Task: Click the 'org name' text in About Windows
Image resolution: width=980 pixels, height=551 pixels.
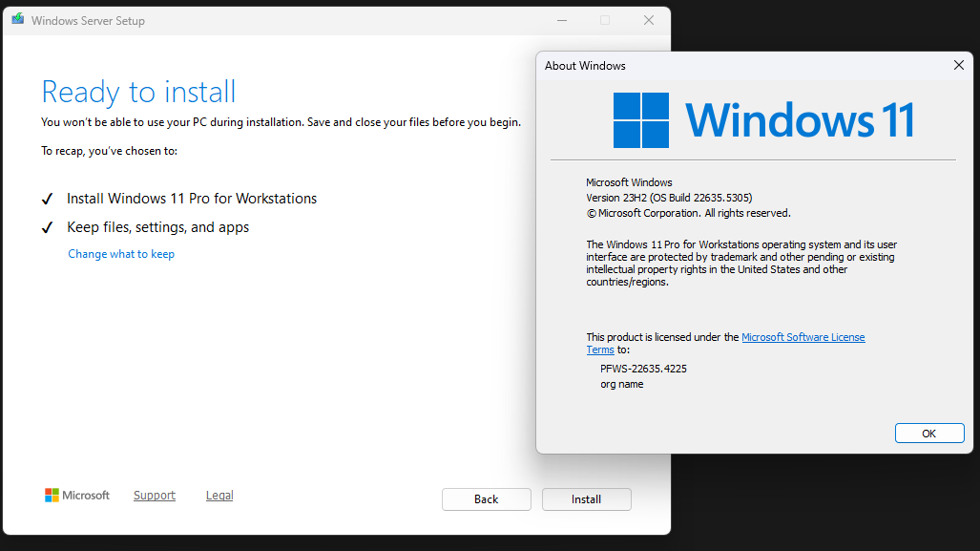Action: click(622, 384)
